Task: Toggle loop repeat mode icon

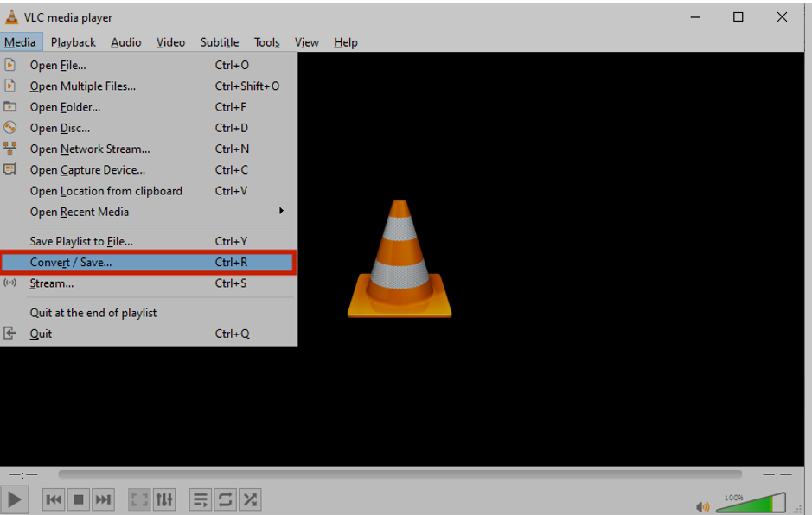Action: (x=226, y=499)
